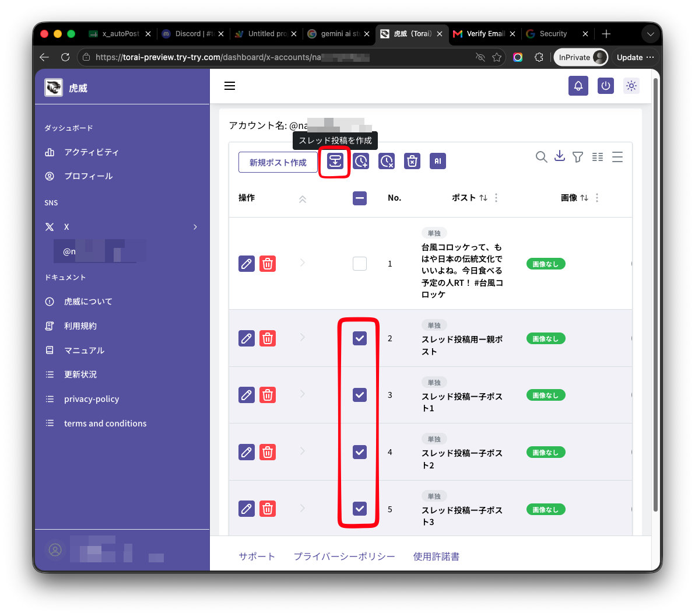Open browser extensions puzzle icon
The width and height of the screenshot is (695, 616).
coord(539,57)
